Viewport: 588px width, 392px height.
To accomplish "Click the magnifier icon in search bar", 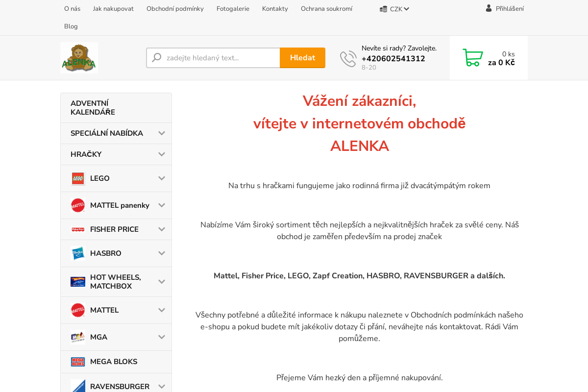I will [156, 57].
